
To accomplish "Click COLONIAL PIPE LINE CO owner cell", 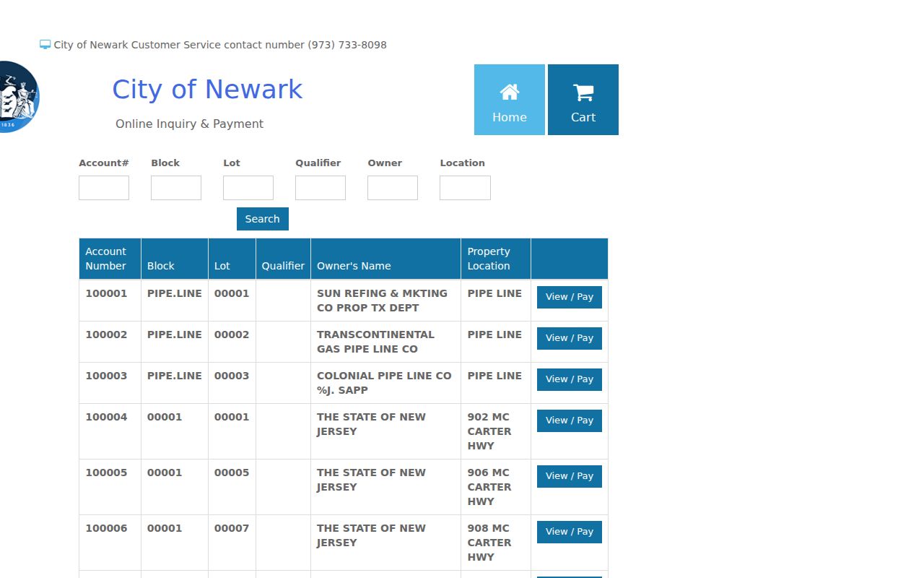I will click(x=385, y=383).
